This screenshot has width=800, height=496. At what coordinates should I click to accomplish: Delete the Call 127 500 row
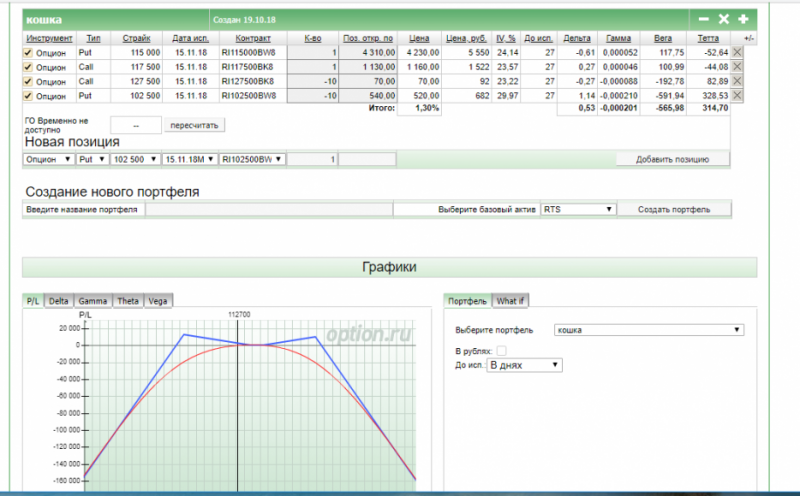pos(738,80)
